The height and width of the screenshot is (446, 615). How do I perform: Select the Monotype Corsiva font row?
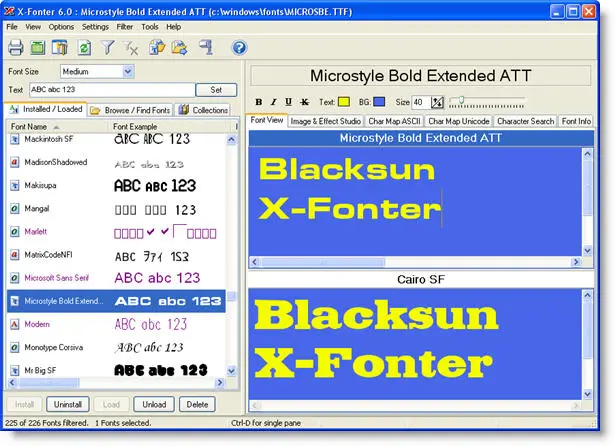tap(116, 348)
